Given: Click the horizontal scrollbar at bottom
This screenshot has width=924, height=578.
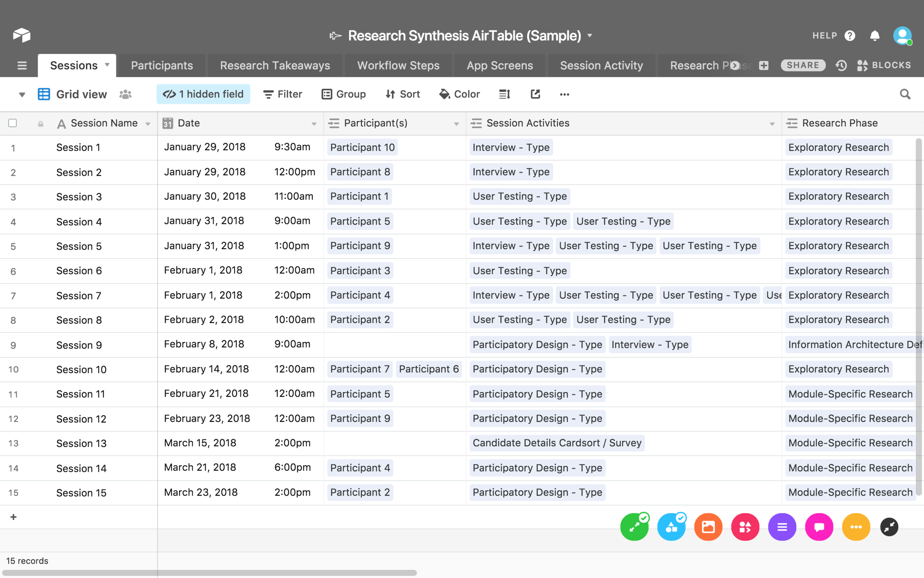Looking at the screenshot, I should point(209,573).
